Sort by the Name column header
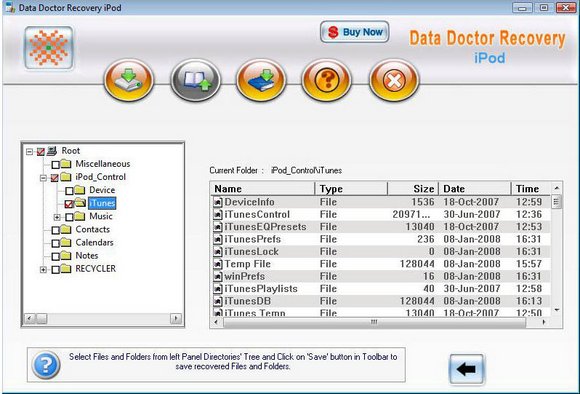Screen dimensions: 580x394 (x=263, y=189)
